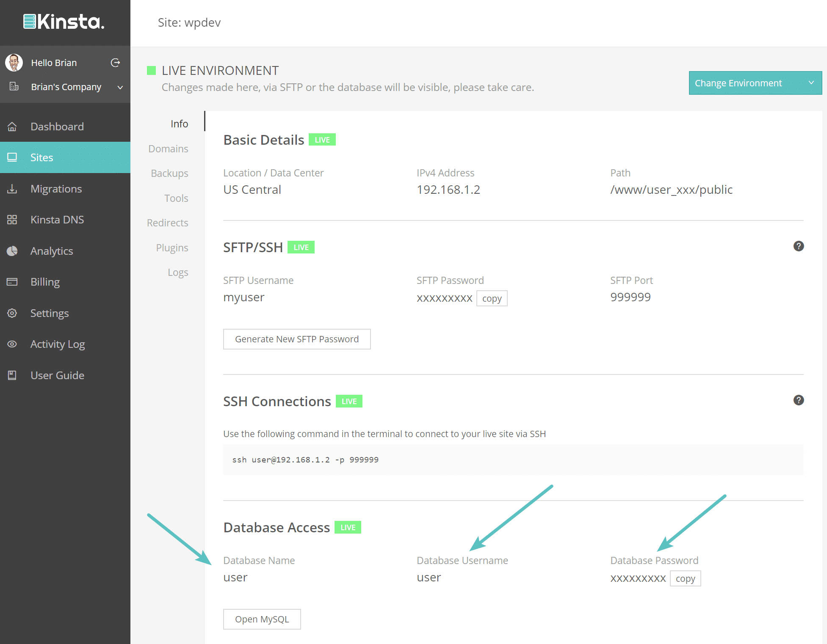The width and height of the screenshot is (827, 644).
Task: Switch to the Backups tab
Action: click(x=169, y=173)
